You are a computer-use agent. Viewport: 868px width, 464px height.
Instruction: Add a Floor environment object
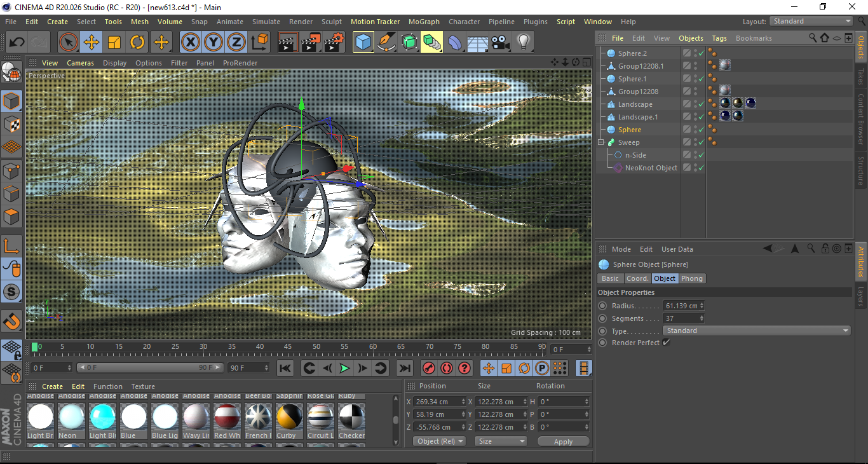pyautogui.click(x=477, y=43)
